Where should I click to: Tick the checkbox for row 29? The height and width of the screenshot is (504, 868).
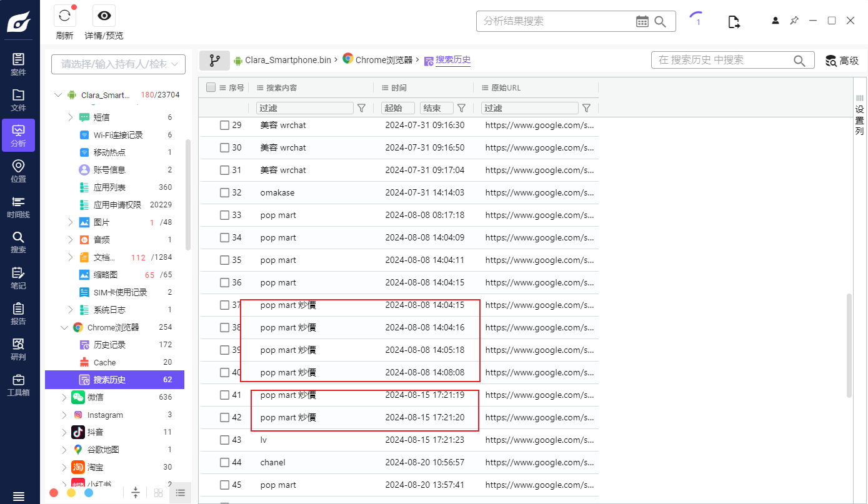click(x=225, y=126)
